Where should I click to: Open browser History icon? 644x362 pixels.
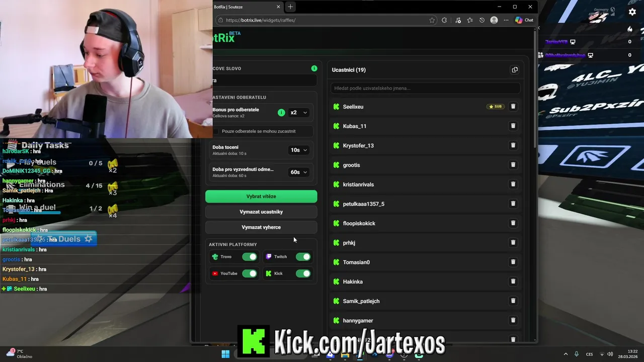point(482,20)
